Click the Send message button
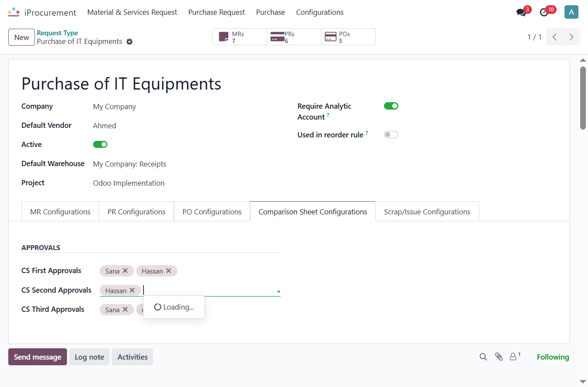The height and width of the screenshot is (387, 588). [x=37, y=357]
